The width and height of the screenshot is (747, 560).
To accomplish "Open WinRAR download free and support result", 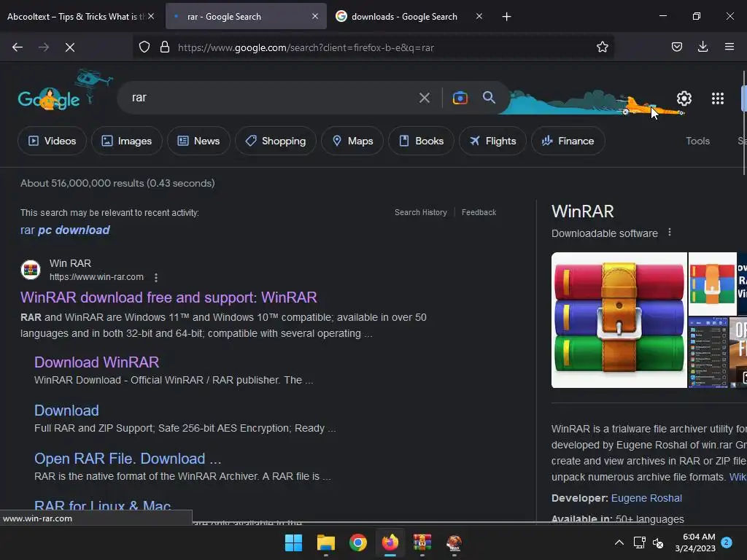I will click(169, 297).
